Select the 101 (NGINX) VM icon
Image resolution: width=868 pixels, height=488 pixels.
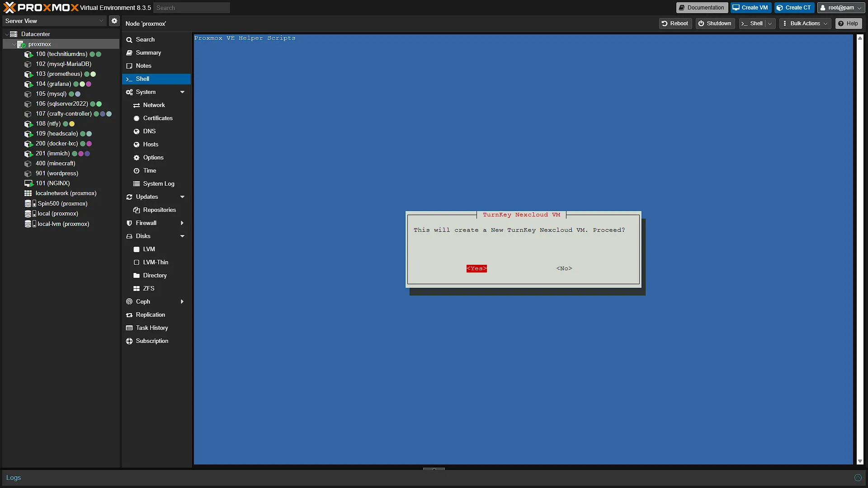tap(28, 183)
